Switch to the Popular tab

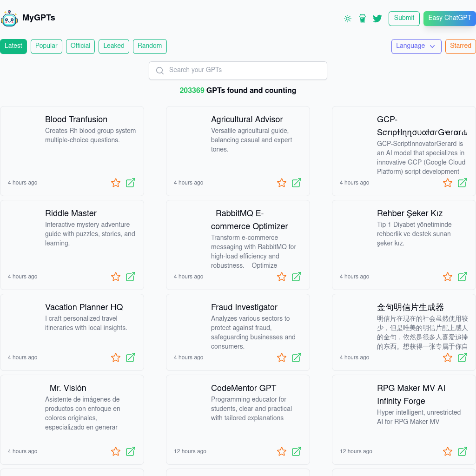(x=46, y=46)
